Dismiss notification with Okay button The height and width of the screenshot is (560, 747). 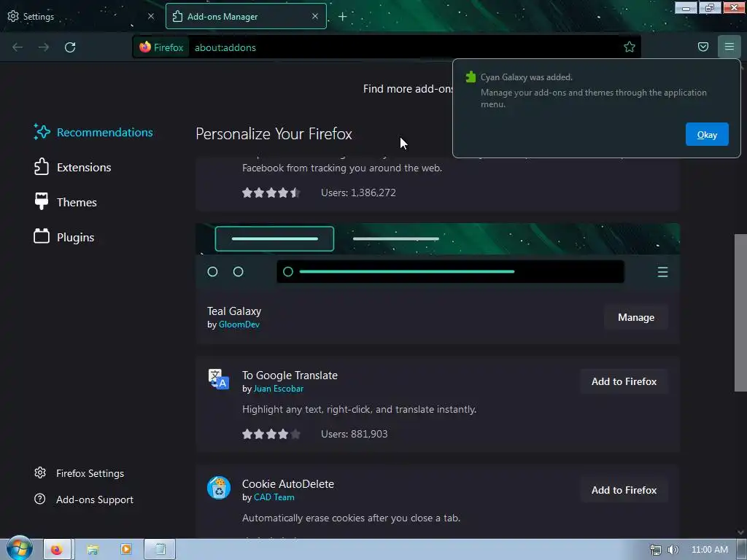[707, 135]
